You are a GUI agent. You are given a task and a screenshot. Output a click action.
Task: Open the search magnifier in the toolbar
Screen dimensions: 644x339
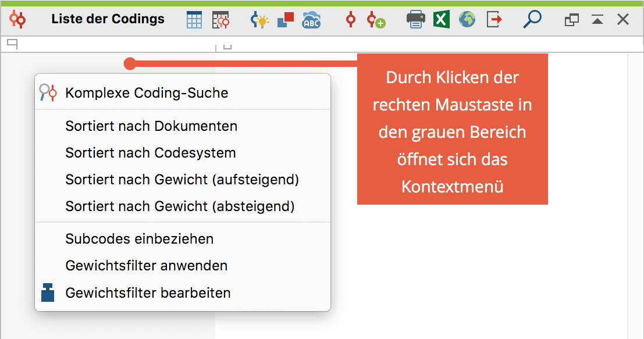pos(532,19)
